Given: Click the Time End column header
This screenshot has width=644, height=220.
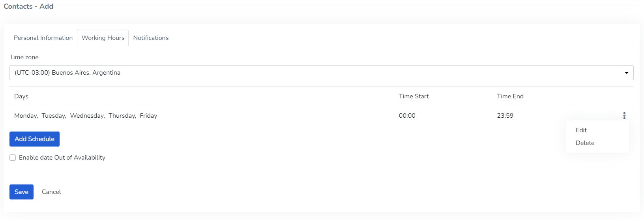Looking at the screenshot, I should (x=510, y=96).
